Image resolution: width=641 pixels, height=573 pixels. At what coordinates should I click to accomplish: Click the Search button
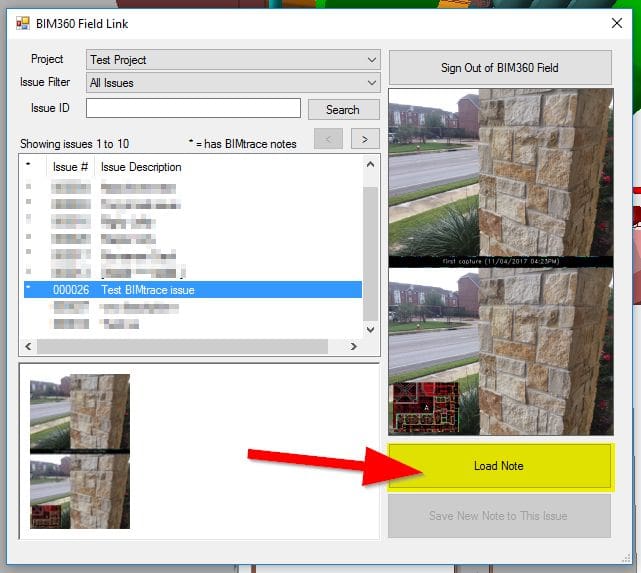343,110
